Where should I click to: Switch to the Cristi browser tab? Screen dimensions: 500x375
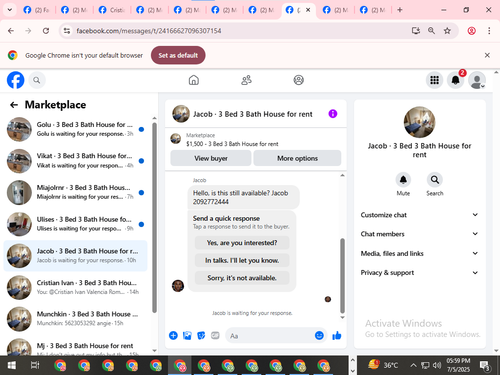[111, 10]
